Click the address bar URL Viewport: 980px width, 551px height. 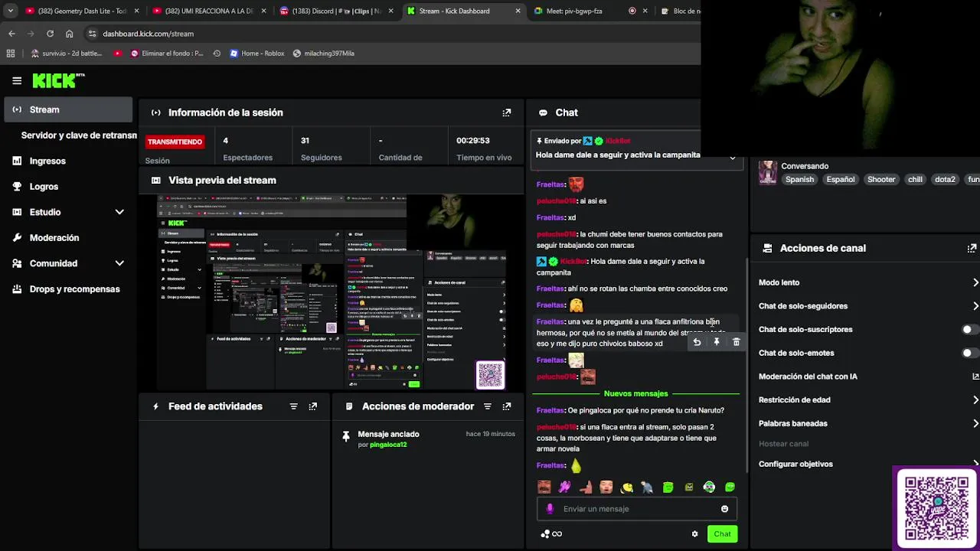(148, 34)
